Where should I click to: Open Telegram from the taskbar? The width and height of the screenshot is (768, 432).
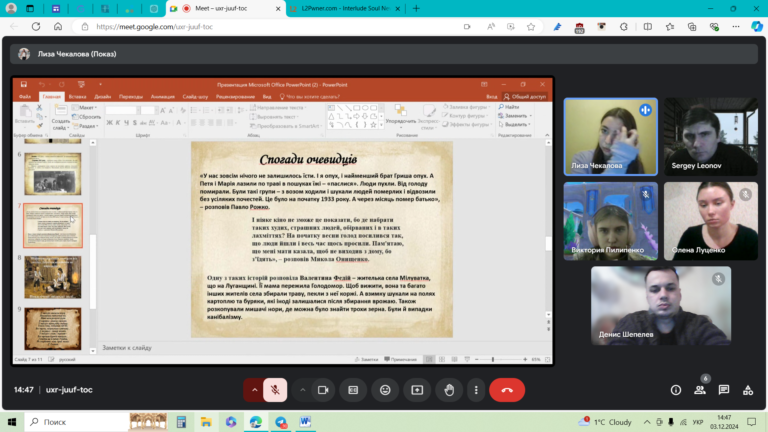pos(281,422)
